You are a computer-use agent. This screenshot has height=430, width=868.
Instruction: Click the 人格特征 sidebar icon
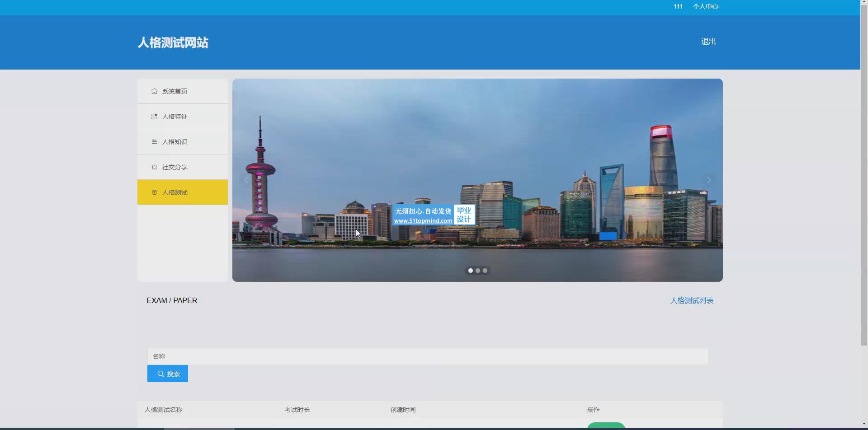pos(154,117)
